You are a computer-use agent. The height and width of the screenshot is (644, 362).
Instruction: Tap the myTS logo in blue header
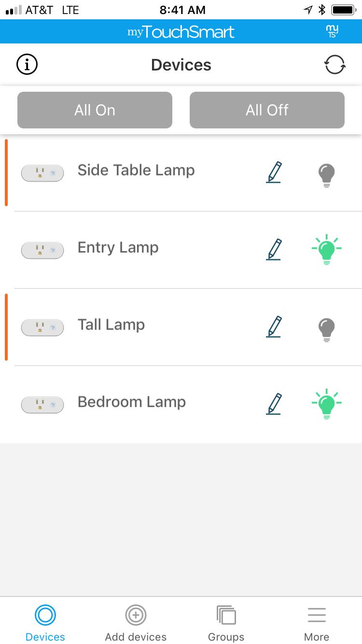[x=332, y=31]
